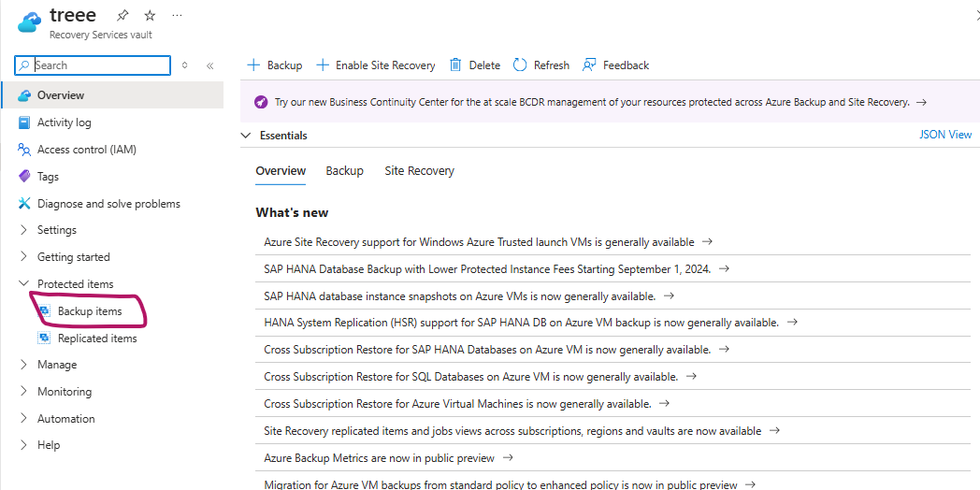980x490 pixels.
Task: Collapse the sidebar with double chevron
Action: [209, 65]
